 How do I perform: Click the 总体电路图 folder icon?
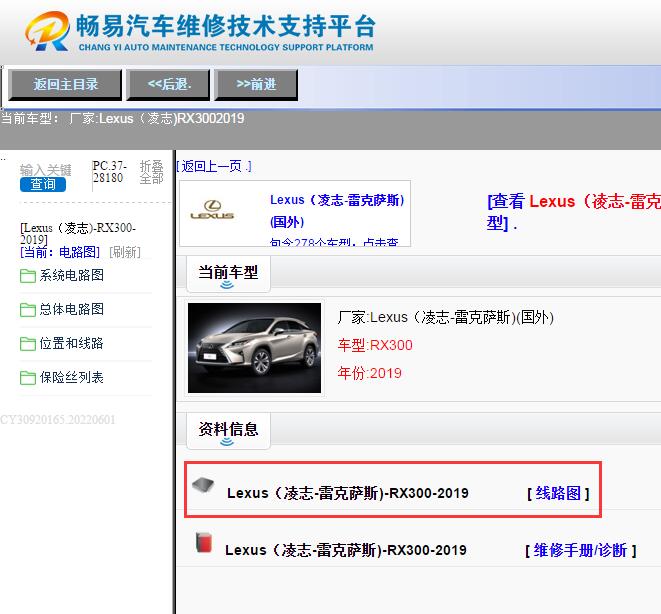[x=28, y=310]
